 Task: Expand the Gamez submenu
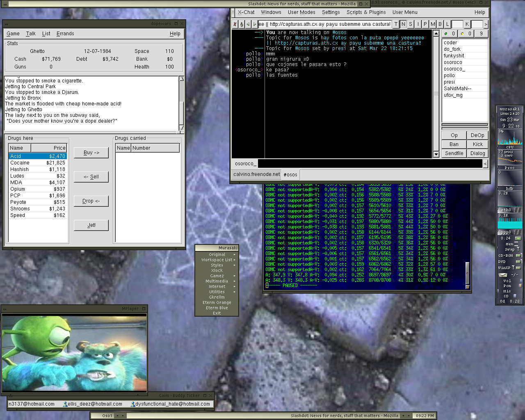click(217, 276)
